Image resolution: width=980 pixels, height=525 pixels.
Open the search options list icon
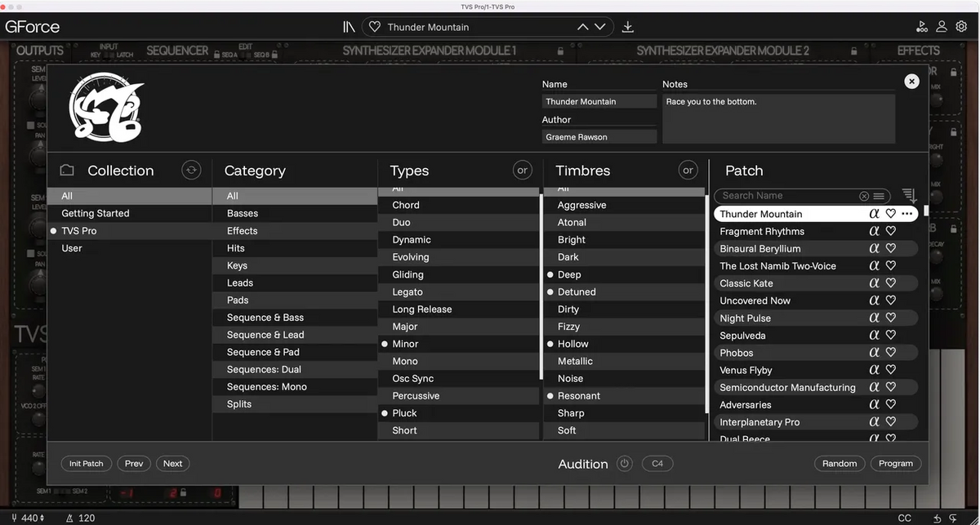pyautogui.click(x=878, y=196)
